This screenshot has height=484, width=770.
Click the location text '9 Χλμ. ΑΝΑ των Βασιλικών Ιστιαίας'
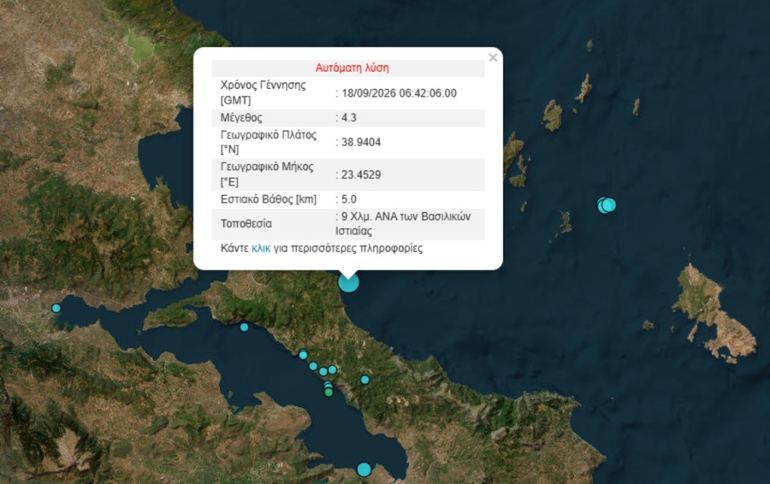tap(403, 224)
